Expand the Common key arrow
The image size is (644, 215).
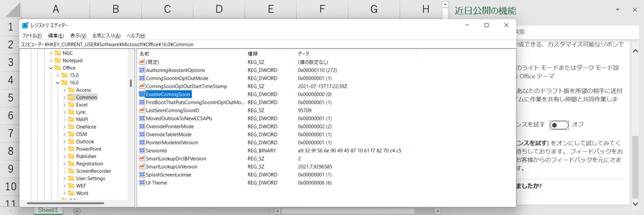(64, 98)
